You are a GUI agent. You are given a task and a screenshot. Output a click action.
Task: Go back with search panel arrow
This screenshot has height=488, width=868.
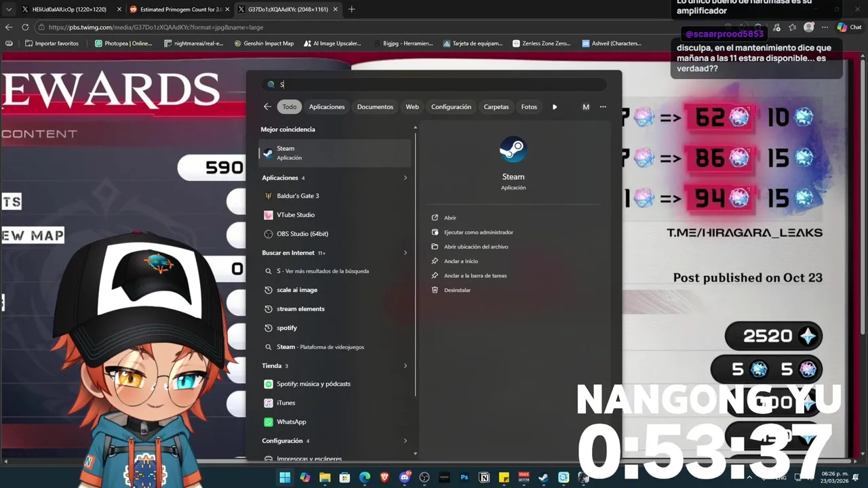coord(267,106)
